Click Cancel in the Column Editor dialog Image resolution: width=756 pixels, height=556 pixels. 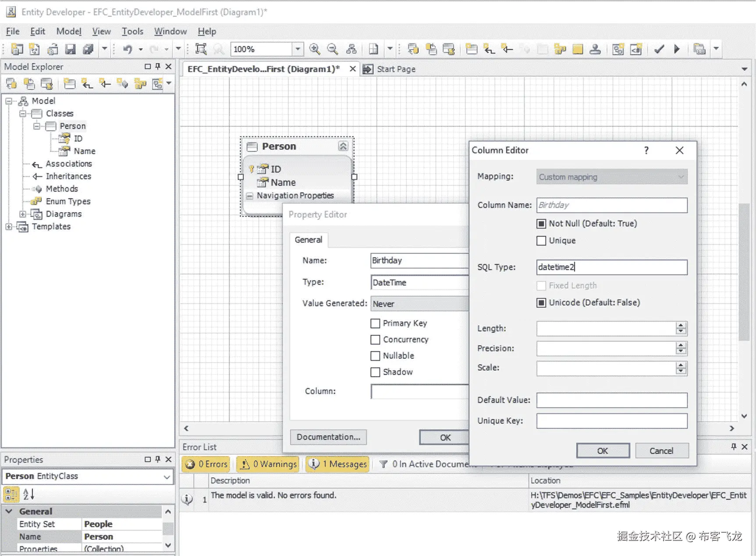pos(661,451)
